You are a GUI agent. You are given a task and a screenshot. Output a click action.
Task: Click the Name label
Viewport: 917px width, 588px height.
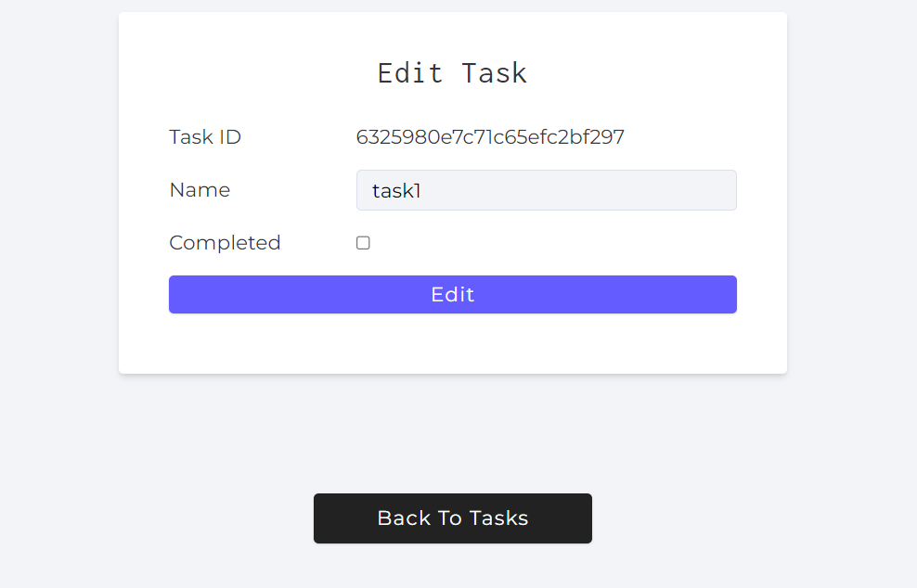pos(200,190)
